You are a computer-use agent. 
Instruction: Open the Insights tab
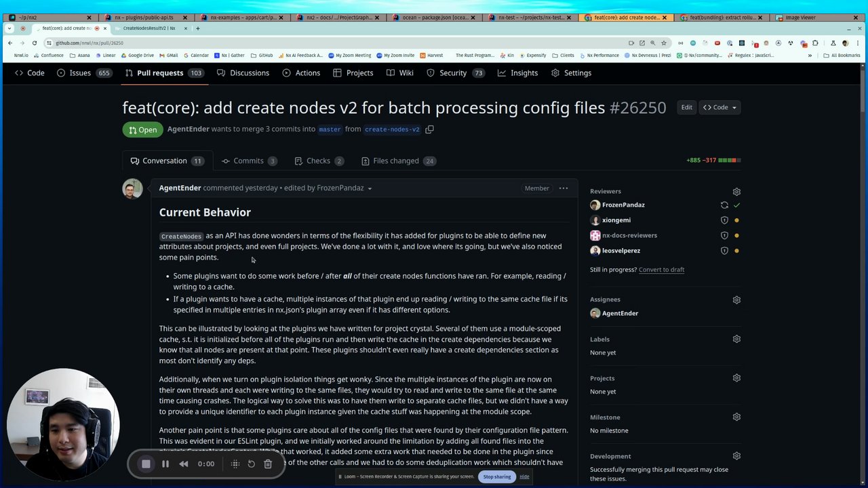pos(517,73)
